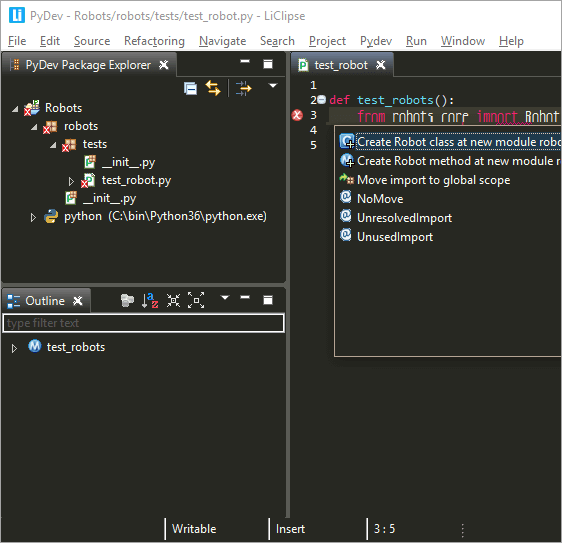This screenshot has width=562, height=543.
Task: Expand the python interpreter node
Action: coord(33,217)
